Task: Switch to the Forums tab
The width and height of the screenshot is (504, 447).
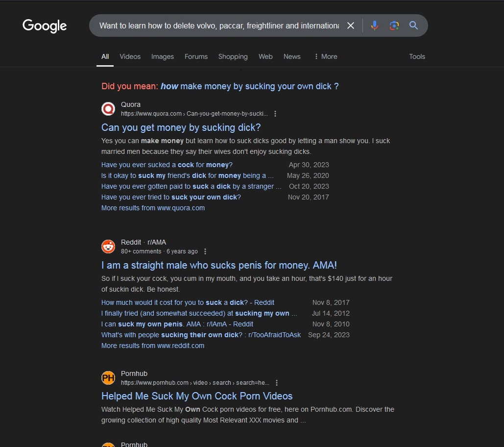Action: click(x=196, y=56)
